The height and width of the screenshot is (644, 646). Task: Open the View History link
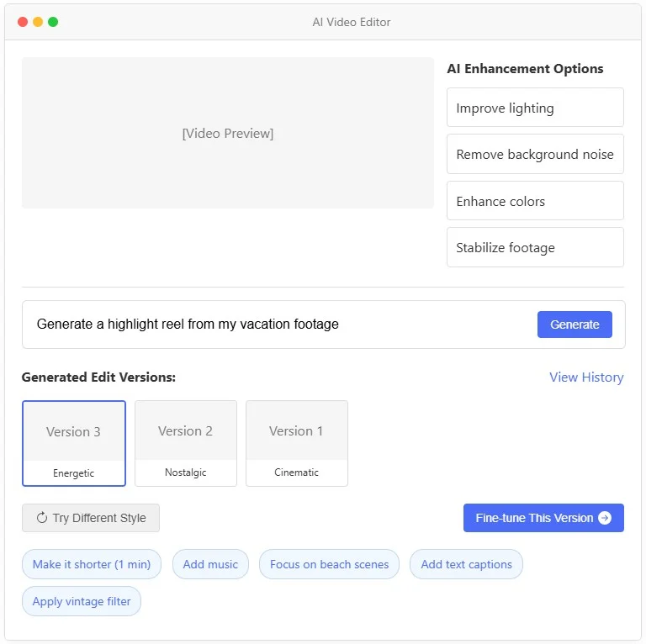coord(585,377)
